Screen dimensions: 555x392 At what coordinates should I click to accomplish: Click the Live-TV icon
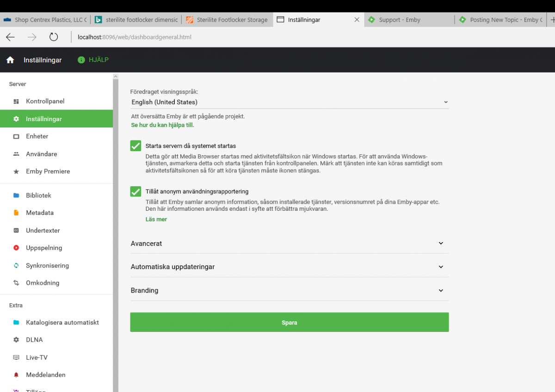(x=16, y=357)
